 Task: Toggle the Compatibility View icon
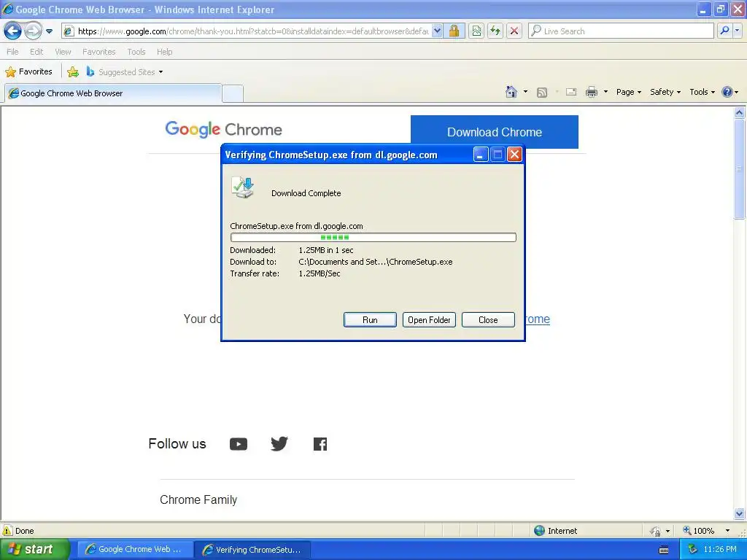pos(476,31)
